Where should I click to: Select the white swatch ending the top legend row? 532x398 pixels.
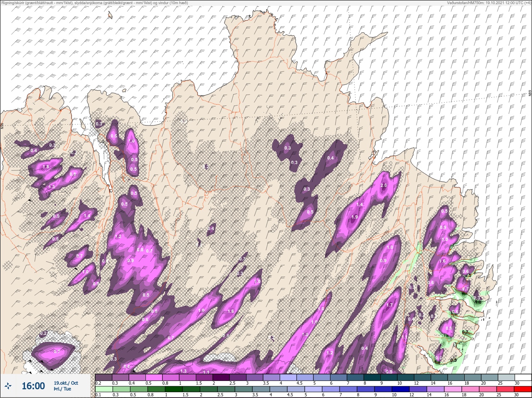point(523,378)
